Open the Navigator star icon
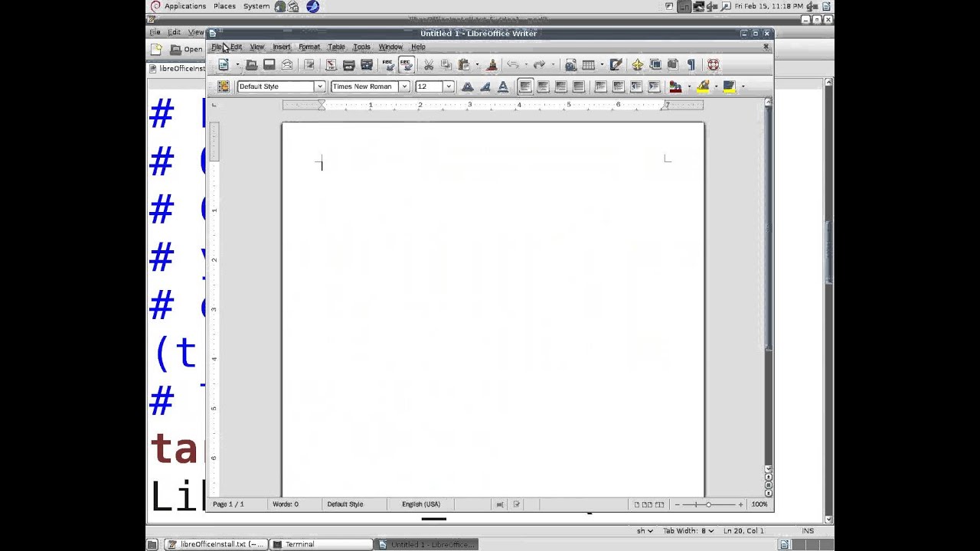Viewport: 980px width, 551px height. click(x=638, y=64)
